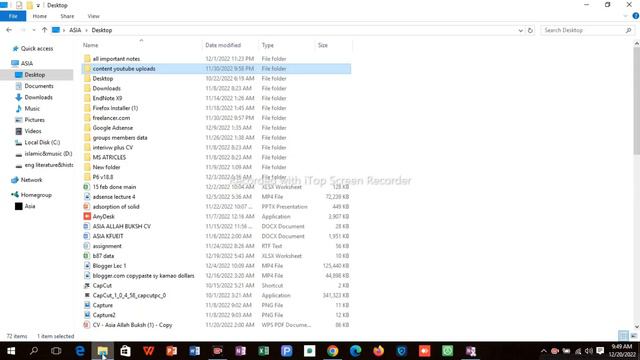The height and width of the screenshot is (360, 640).
Task: Select the 'Google Adsense' folder
Action: pos(113,128)
